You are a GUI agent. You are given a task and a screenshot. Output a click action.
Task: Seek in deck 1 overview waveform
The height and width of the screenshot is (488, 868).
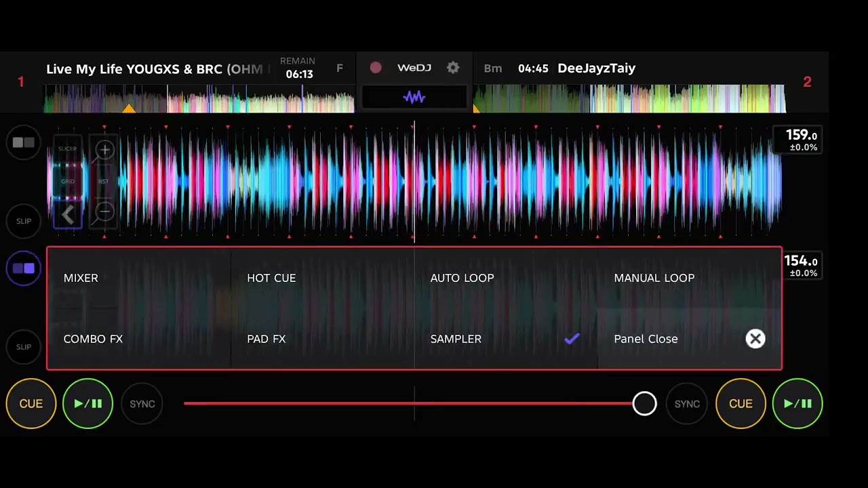[x=199, y=99]
